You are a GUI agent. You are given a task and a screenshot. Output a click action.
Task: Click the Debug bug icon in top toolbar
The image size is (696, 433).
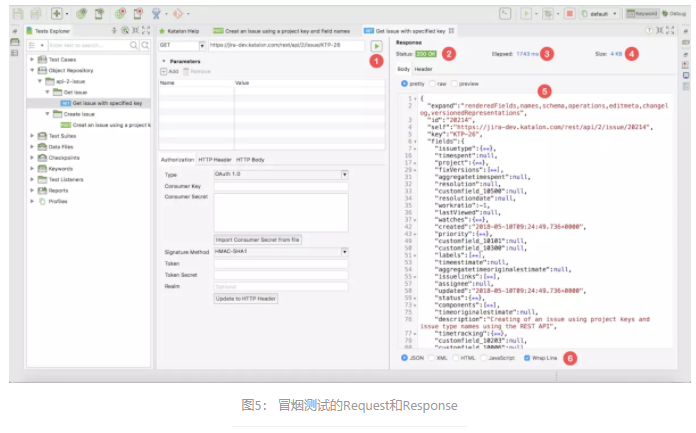548,14
